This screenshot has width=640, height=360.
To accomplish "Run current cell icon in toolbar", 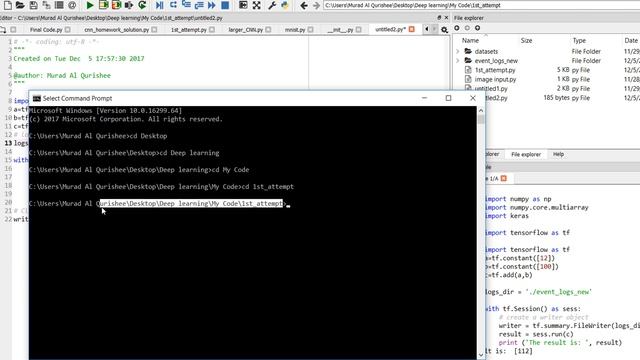I will (x=103, y=5).
